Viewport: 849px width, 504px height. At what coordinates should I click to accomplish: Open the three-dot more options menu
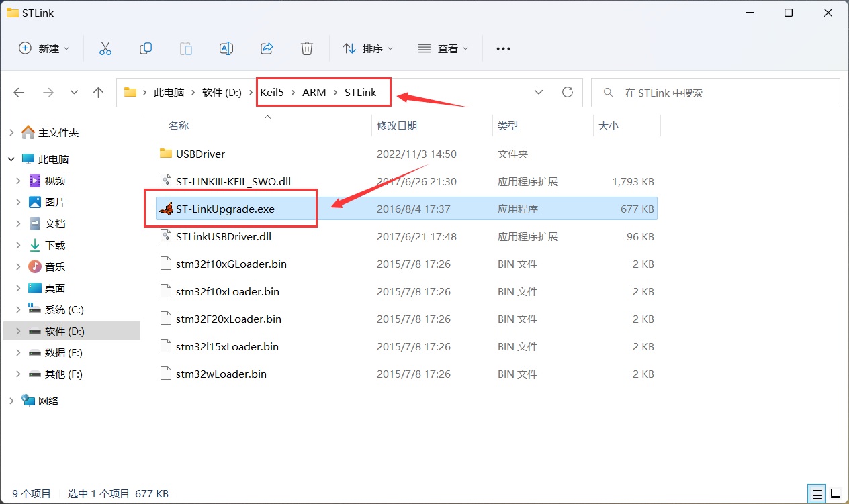click(503, 48)
